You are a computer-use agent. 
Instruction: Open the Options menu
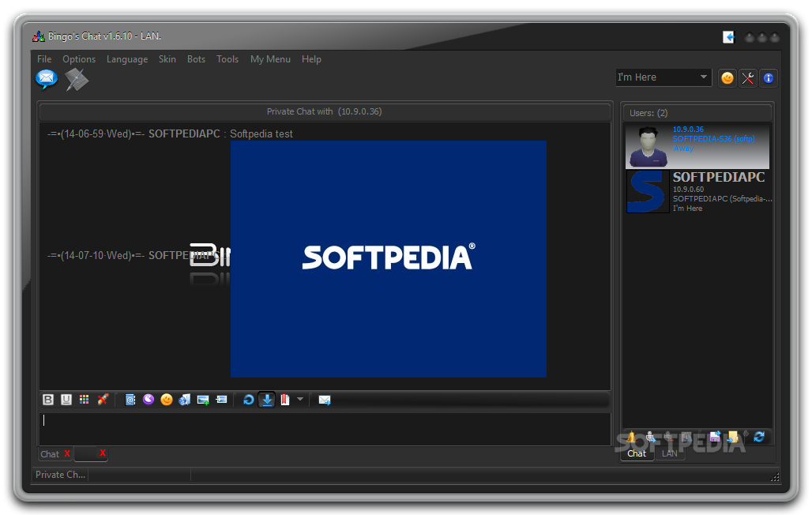[x=79, y=59]
